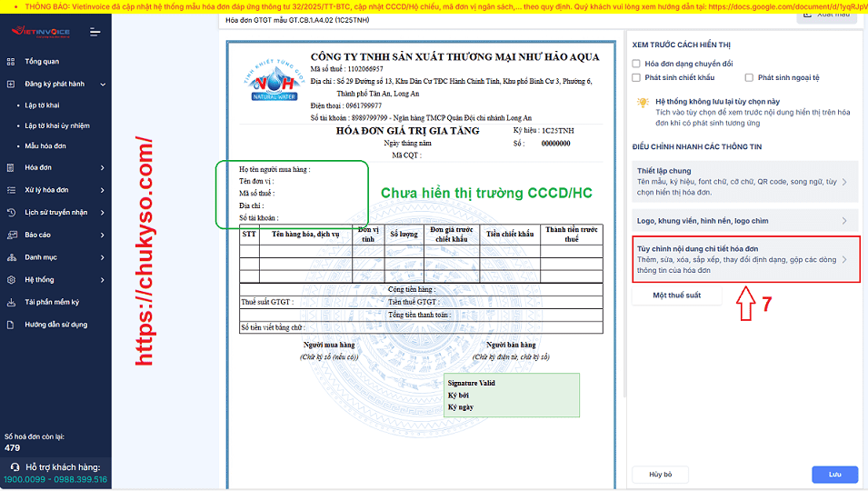Tick the Phát sinh ngoại tệ checkbox
The image size is (868, 491).
(x=749, y=77)
